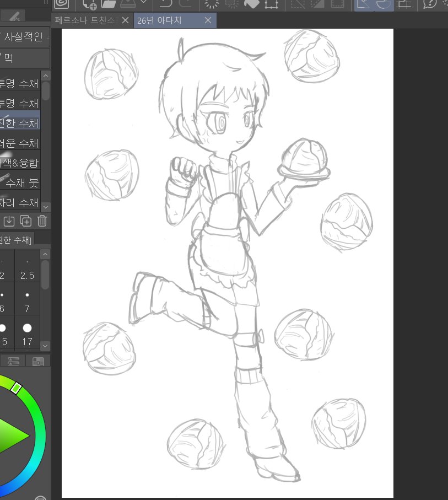Screen dimensions: 448x500
Task: Deselect using the Deselect toolbar icon
Action: click(298, 4)
